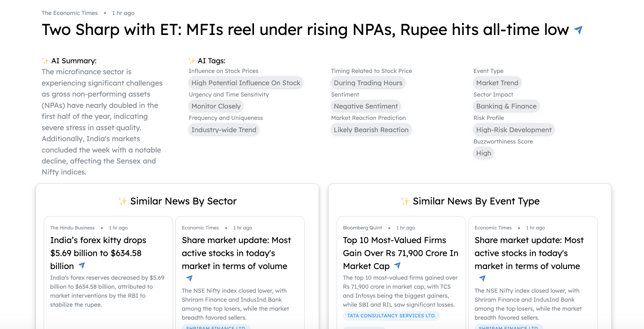
Task: Open Top 10 Most-Valued Firms headline
Action: pyautogui.click(x=400, y=253)
